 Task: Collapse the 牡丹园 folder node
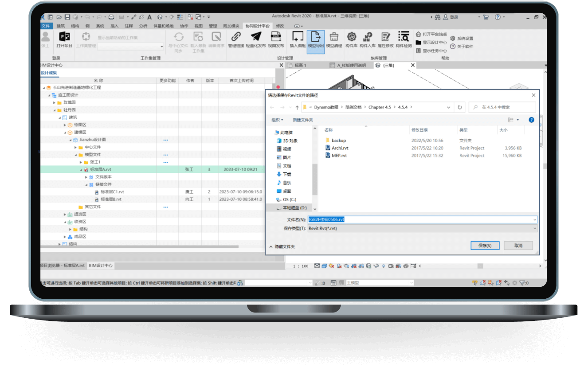55,110
